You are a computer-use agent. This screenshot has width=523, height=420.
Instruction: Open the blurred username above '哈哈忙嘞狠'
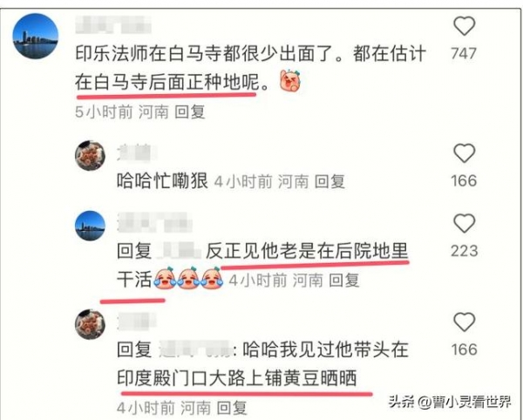[137, 153]
